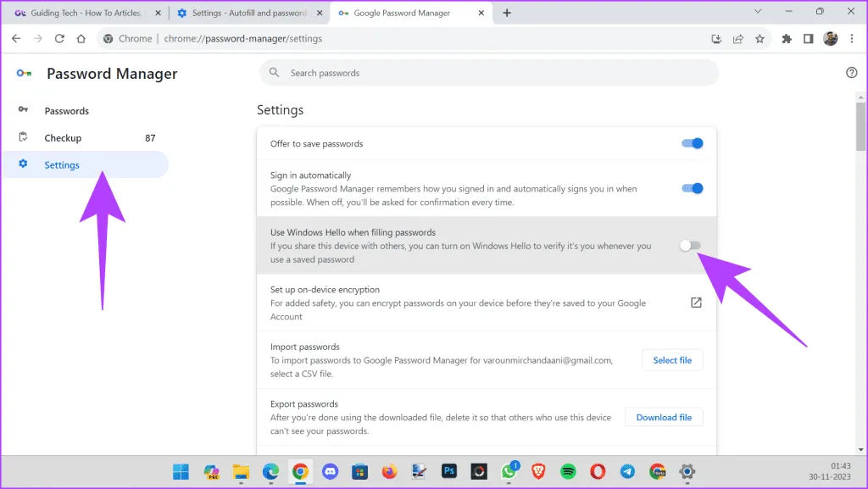Open on-device encryption external link icon
The image size is (868, 489).
pyautogui.click(x=696, y=303)
